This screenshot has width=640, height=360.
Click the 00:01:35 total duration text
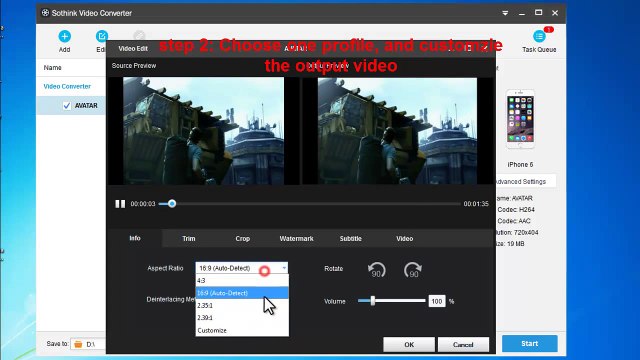coord(476,204)
